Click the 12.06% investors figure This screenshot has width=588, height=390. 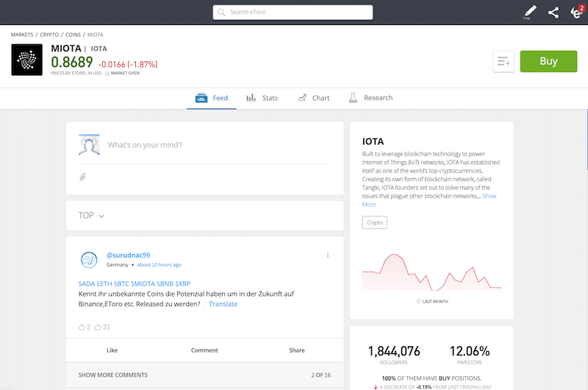470,351
